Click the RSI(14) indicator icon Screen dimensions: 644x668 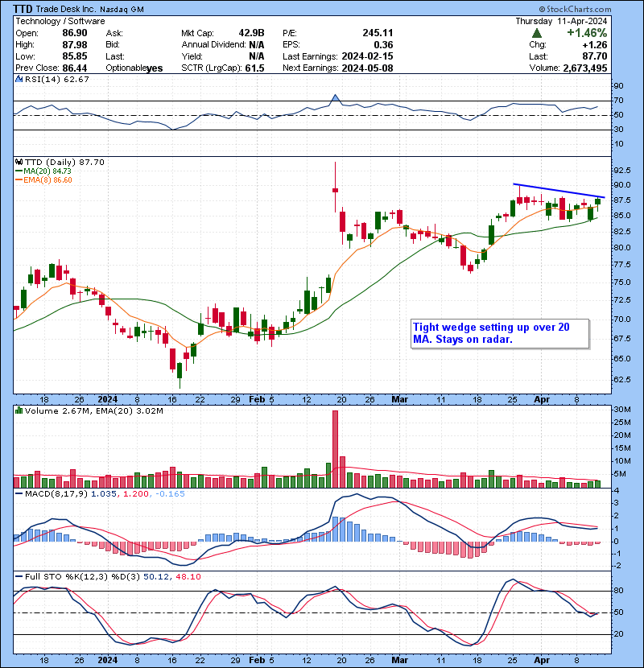click(19, 79)
